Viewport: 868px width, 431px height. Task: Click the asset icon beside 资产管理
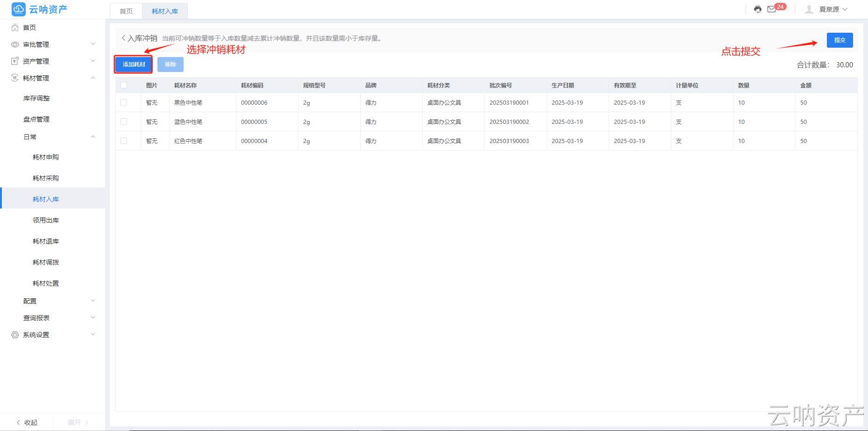point(15,61)
